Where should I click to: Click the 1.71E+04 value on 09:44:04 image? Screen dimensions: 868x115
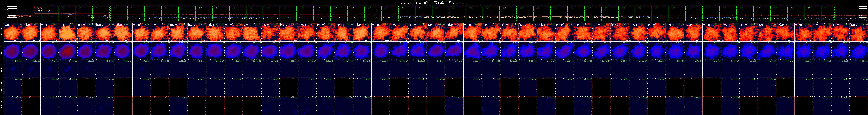(x=18, y=24)
